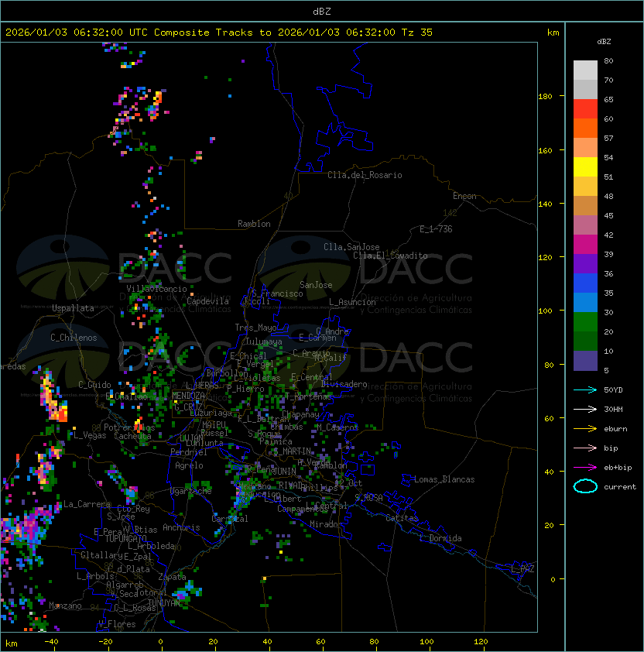Screen dimensions: 644x652
Task: Select the 'Villavicencio' map label
Action: 156,289
